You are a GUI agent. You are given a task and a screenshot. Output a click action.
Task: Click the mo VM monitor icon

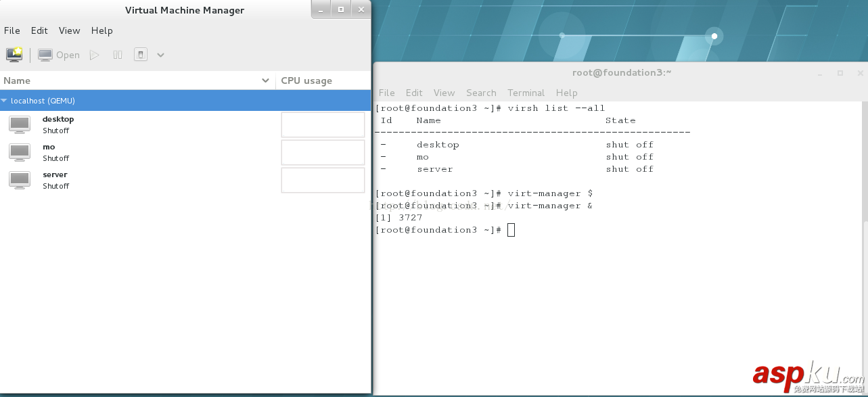[20, 152]
